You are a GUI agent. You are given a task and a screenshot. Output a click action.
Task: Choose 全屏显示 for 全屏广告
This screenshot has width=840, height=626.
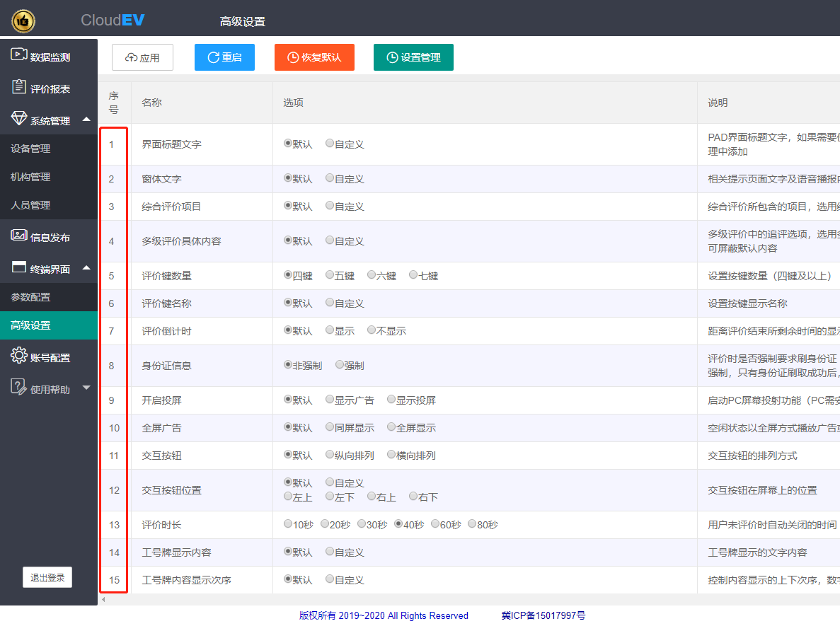pyautogui.click(x=391, y=427)
